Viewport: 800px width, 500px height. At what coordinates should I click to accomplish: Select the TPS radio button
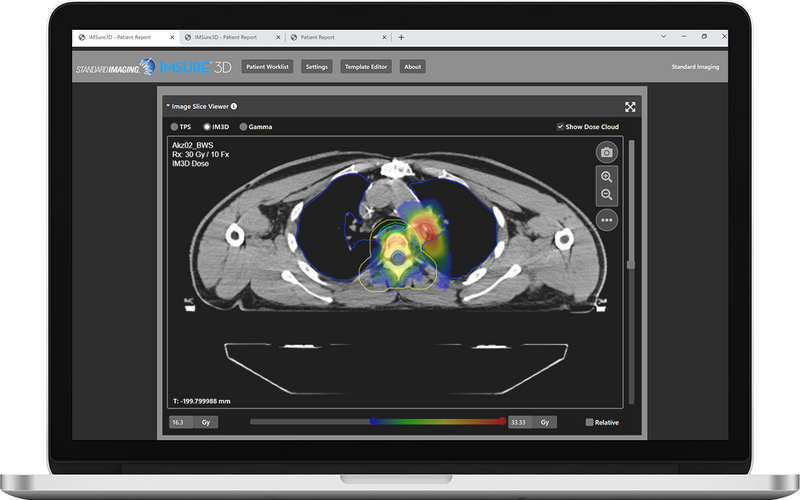[x=174, y=127]
